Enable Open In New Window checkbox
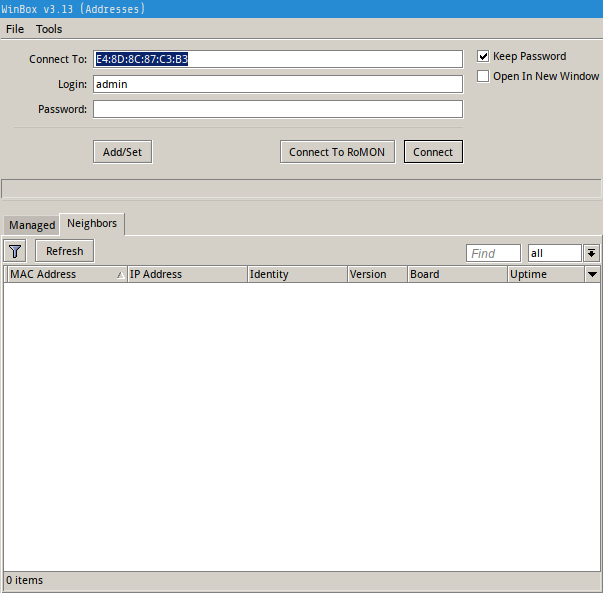 (484, 76)
